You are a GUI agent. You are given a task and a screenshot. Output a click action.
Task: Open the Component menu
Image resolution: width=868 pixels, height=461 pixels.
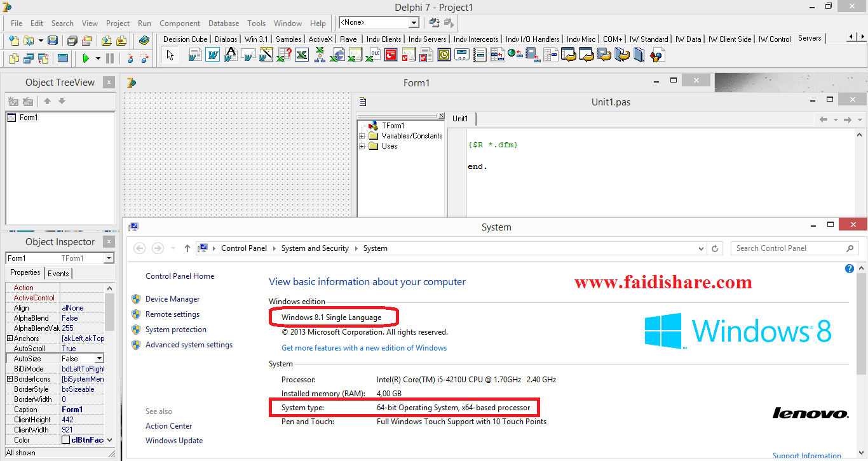(180, 23)
